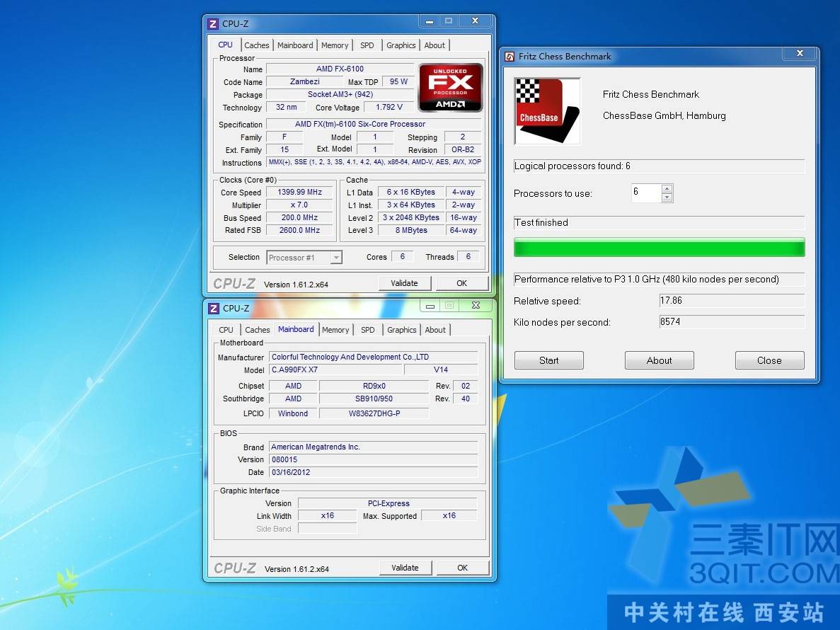Open About tab in bottom CPU-Z window
Image resolution: width=840 pixels, height=630 pixels.
point(435,330)
